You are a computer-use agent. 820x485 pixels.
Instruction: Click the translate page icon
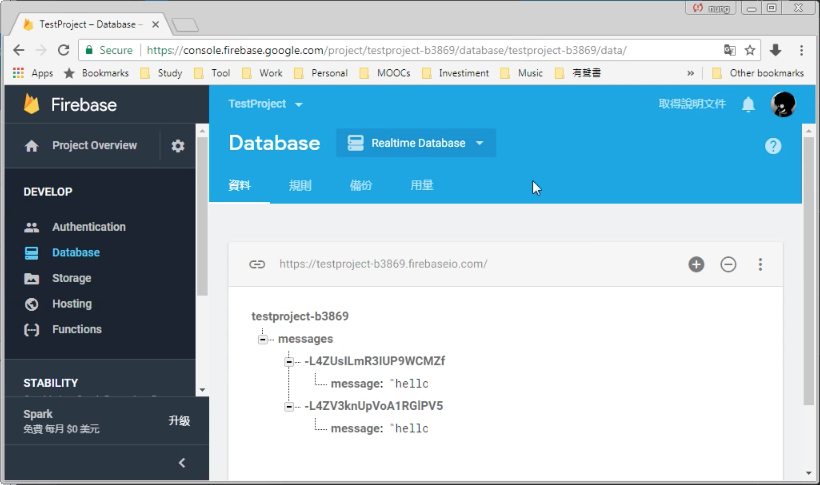(730, 50)
